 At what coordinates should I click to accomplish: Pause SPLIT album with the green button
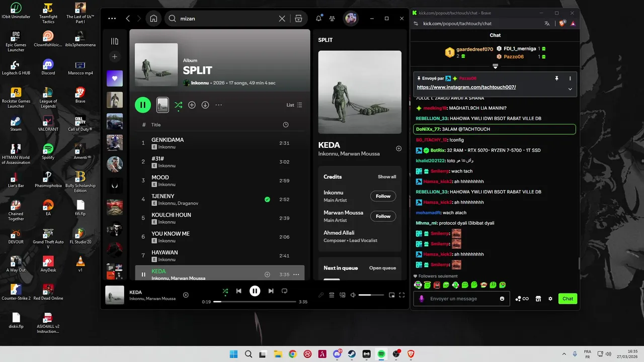pos(143,105)
